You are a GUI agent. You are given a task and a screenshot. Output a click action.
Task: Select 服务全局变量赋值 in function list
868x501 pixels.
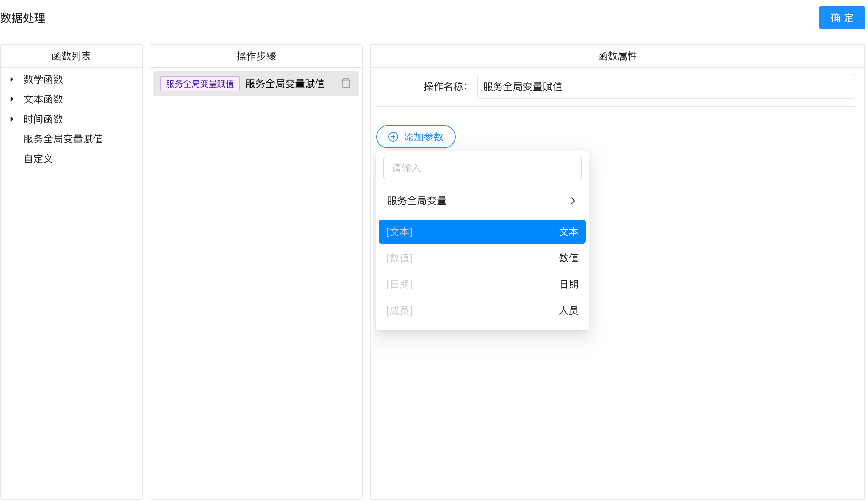pos(63,139)
